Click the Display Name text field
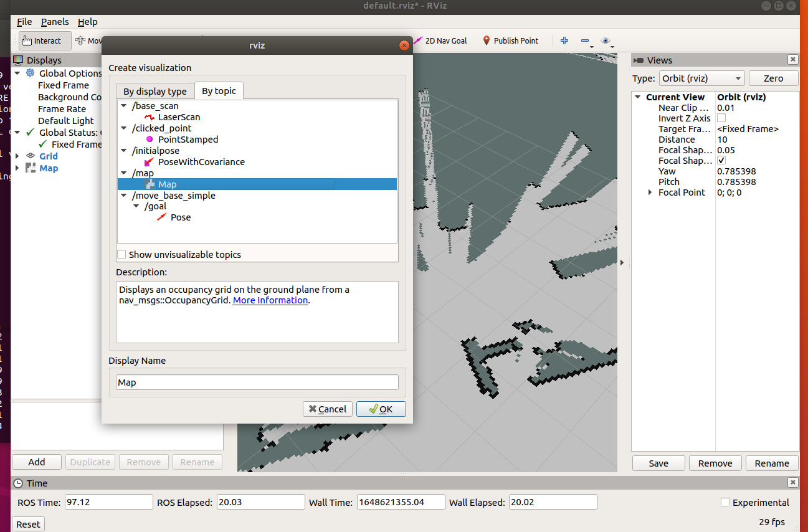This screenshot has width=808, height=532. pyautogui.click(x=257, y=382)
